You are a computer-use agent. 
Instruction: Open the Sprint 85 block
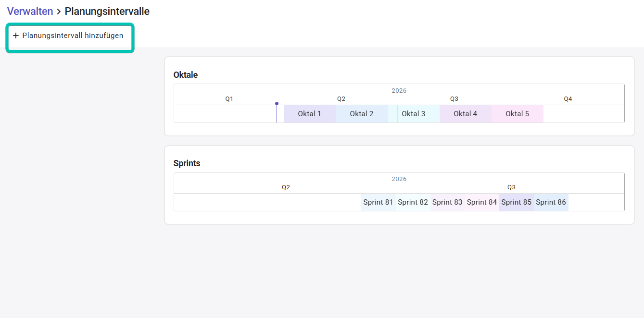(516, 202)
